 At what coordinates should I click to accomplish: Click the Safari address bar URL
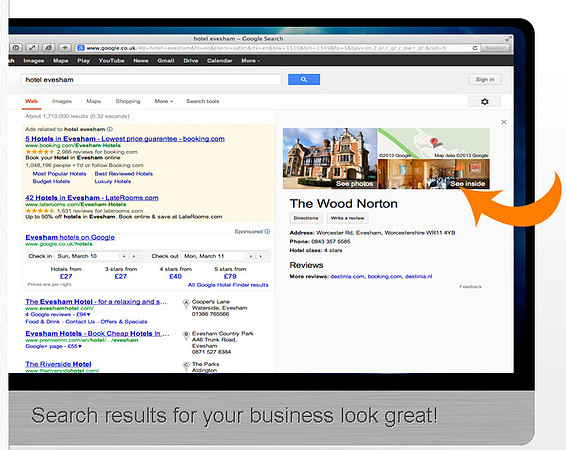point(266,48)
